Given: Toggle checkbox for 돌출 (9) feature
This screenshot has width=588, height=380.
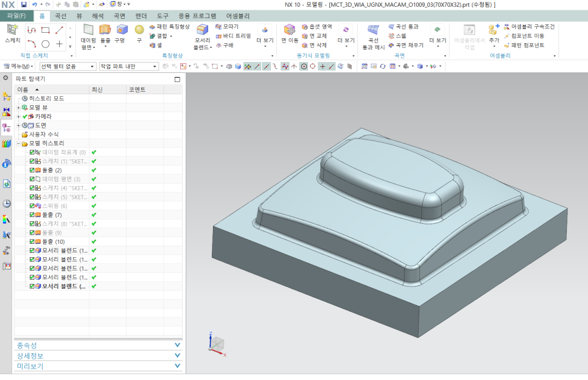Looking at the screenshot, I should (x=32, y=233).
